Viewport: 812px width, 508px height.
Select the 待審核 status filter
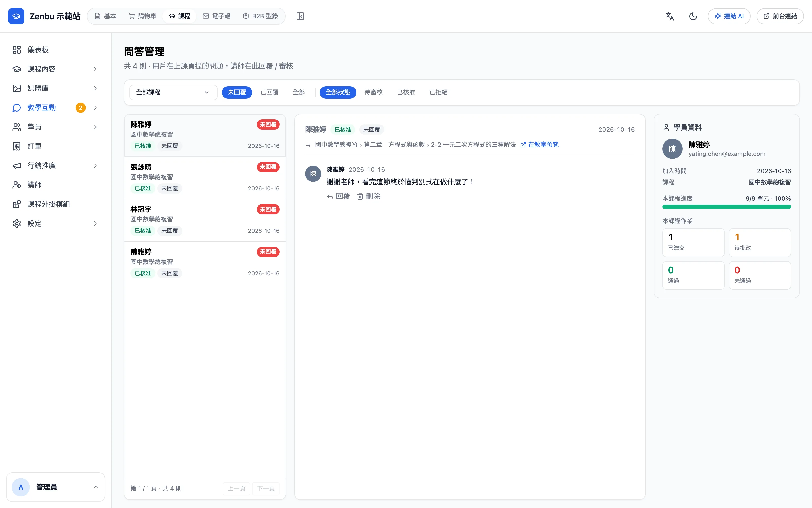click(373, 92)
